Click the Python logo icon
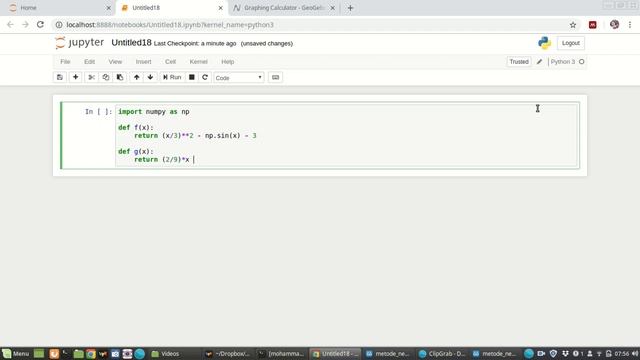The height and width of the screenshot is (360, 640). pyautogui.click(x=544, y=43)
